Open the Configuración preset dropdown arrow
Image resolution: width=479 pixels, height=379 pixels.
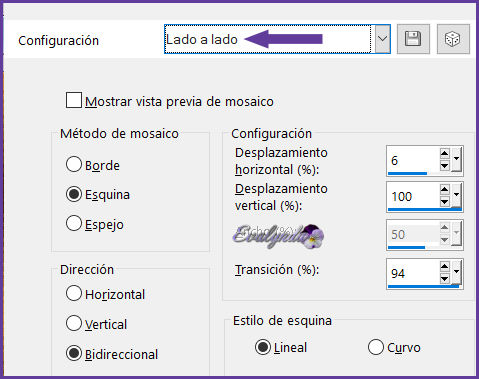(383, 39)
